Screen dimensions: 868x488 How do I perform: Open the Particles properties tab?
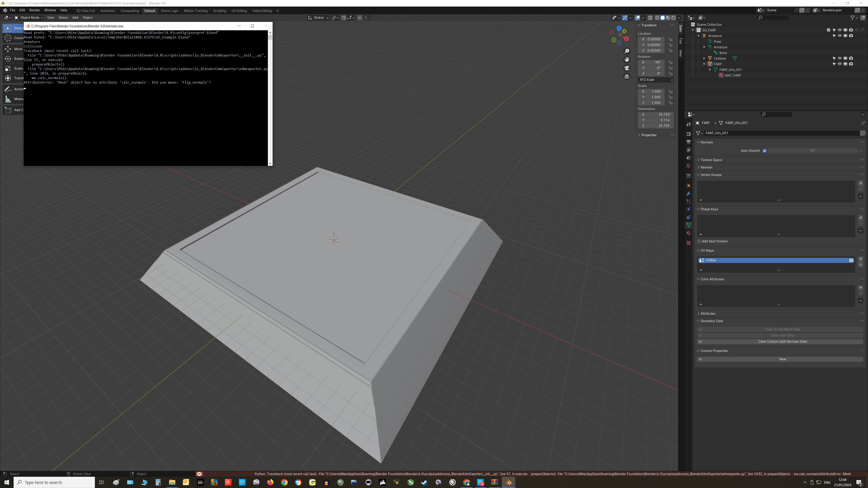(x=688, y=201)
